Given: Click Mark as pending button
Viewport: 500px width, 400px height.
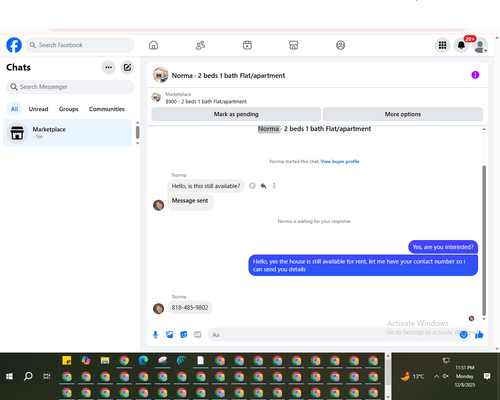Looking at the screenshot, I should pos(236,114).
